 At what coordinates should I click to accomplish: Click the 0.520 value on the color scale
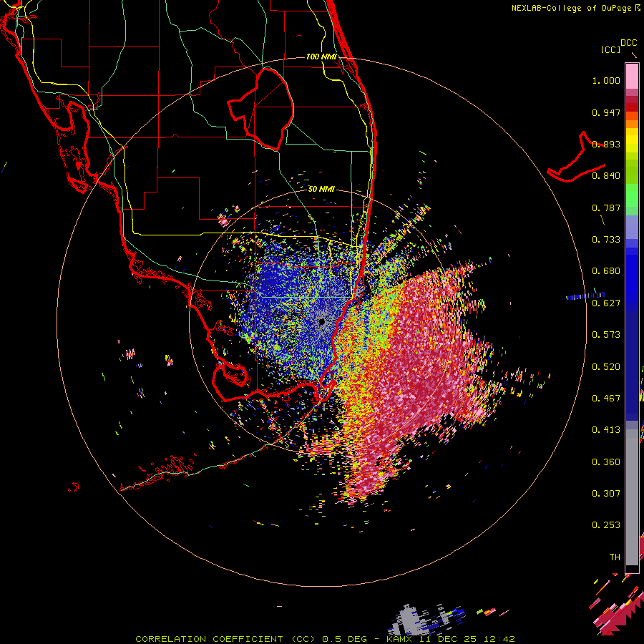[x=606, y=367]
